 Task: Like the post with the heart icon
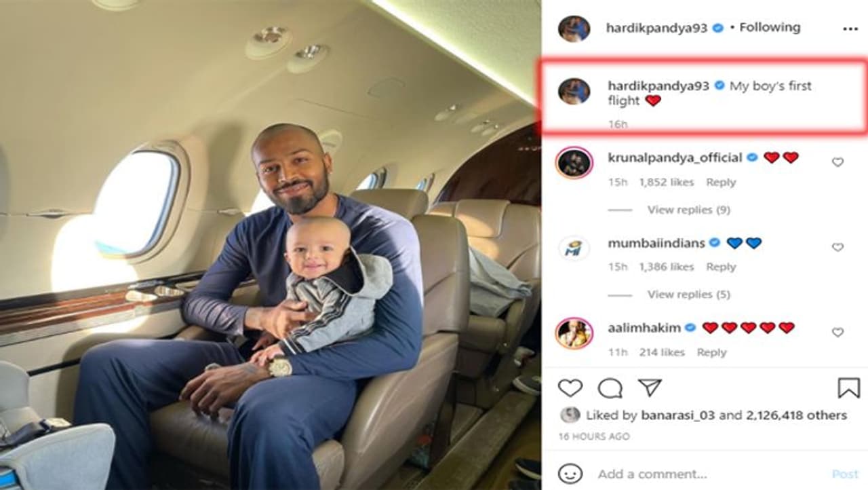coord(570,388)
